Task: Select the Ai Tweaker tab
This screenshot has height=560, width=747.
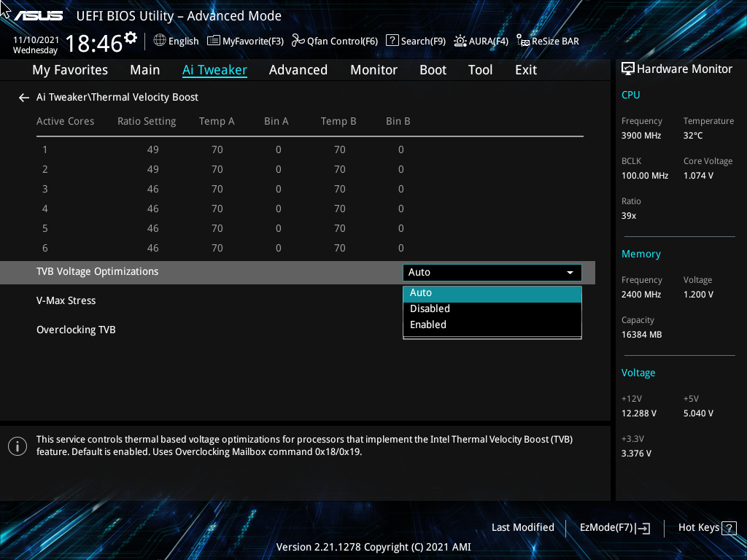Action: (214, 70)
